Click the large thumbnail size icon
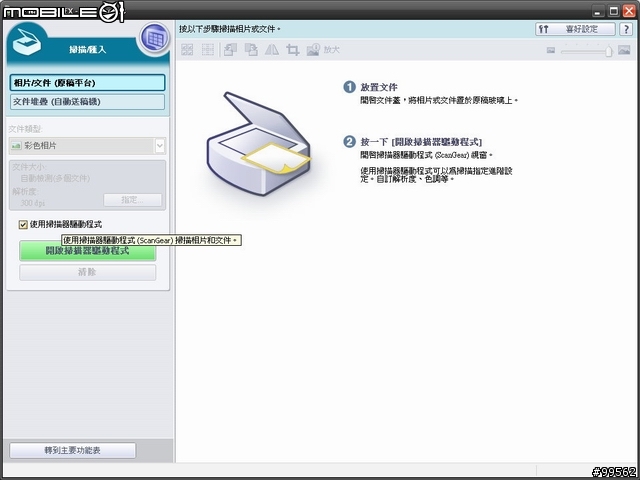640x480 pixels. pyautogui.click(x=624, y=50)
